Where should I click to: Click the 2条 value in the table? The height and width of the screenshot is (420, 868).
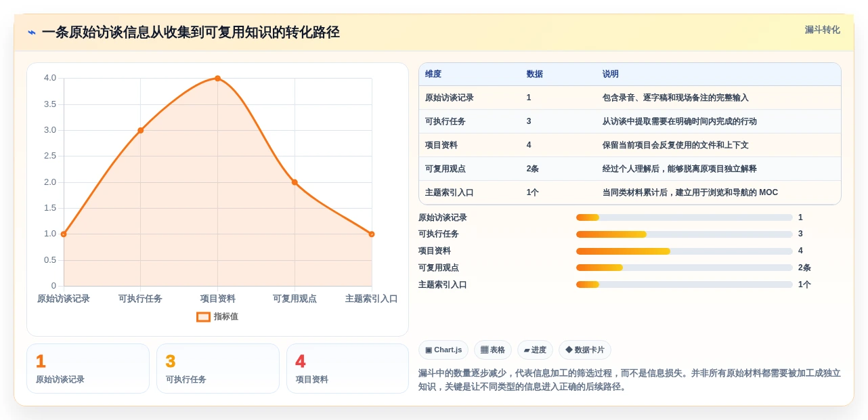point(533,169)
